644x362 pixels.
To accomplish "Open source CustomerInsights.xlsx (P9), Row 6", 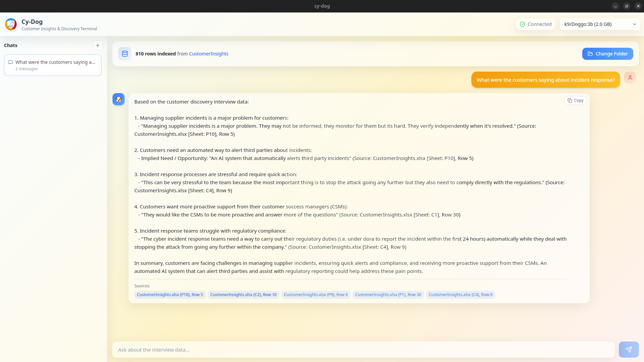I will (x=316, y=295).
